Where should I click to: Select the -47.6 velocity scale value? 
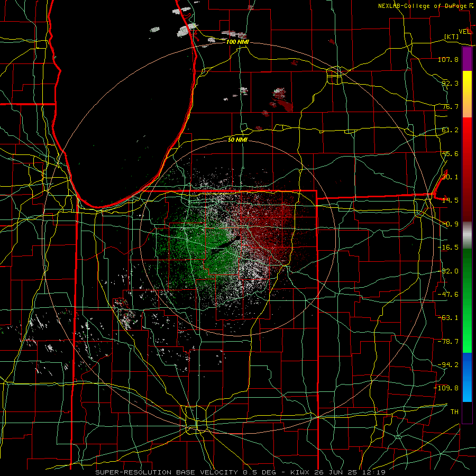click(448, 295)
